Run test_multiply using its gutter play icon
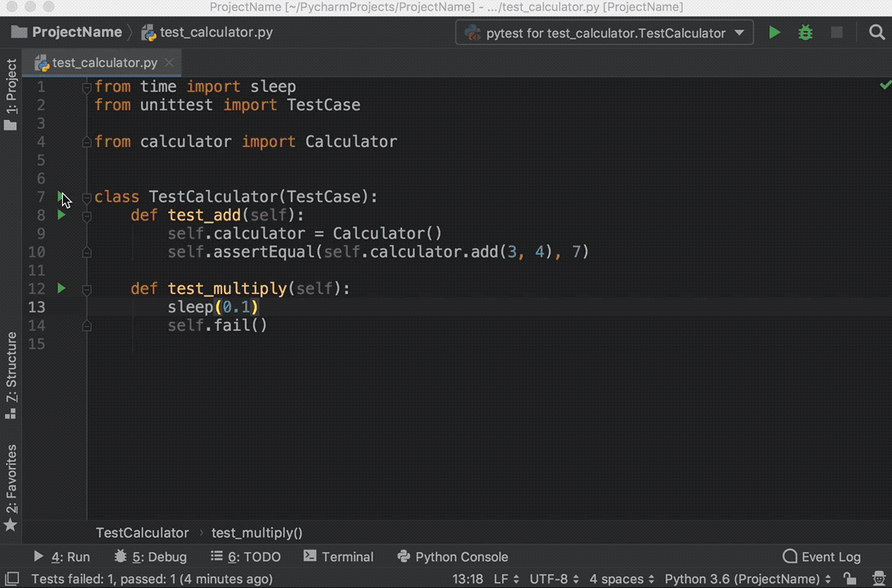 coord(61,287)
